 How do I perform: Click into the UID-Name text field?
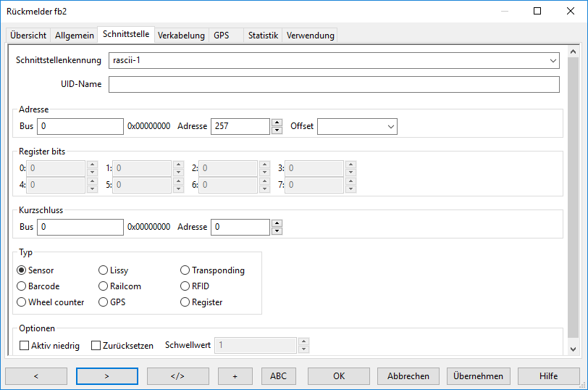(334, 85)
